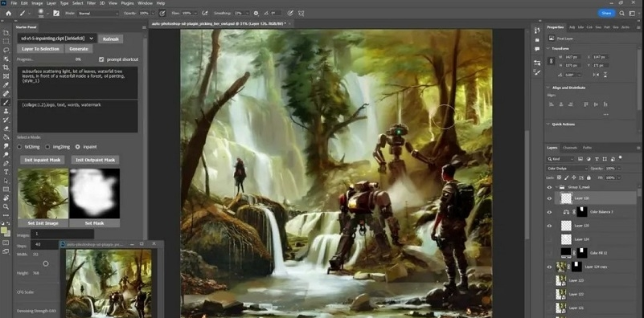Select the Eyedropper tool
644x318 pixels.
(6, 85)
